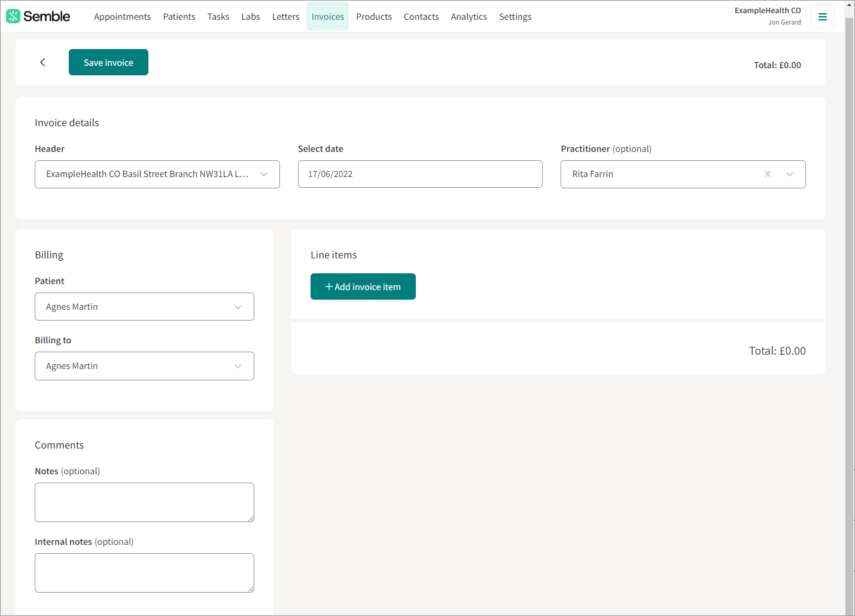The image size is (855, 616).
Task: Go back using the left arrow
Action: 42,62
